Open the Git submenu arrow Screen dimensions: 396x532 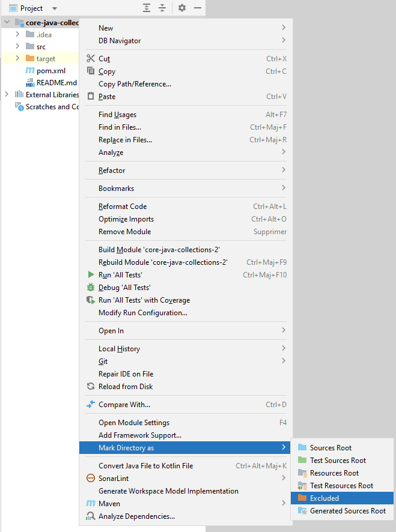284,361
